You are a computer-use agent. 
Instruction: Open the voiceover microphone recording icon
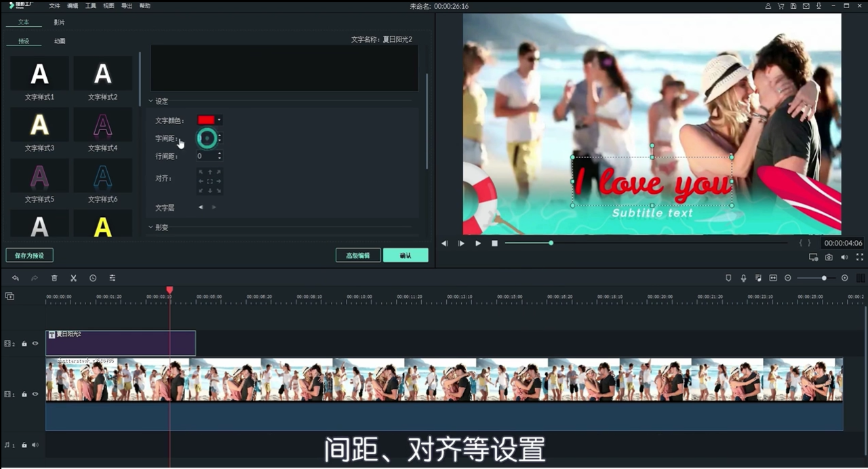point(743,278)
